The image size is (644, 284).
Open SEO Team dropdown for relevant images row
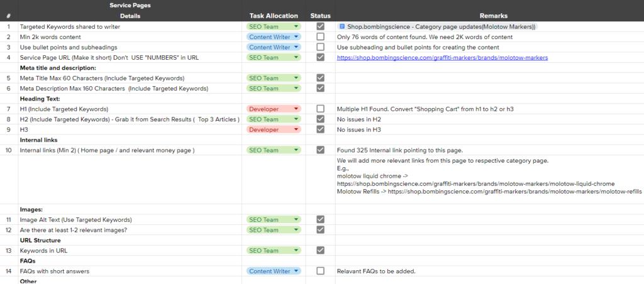click(274, 230)
